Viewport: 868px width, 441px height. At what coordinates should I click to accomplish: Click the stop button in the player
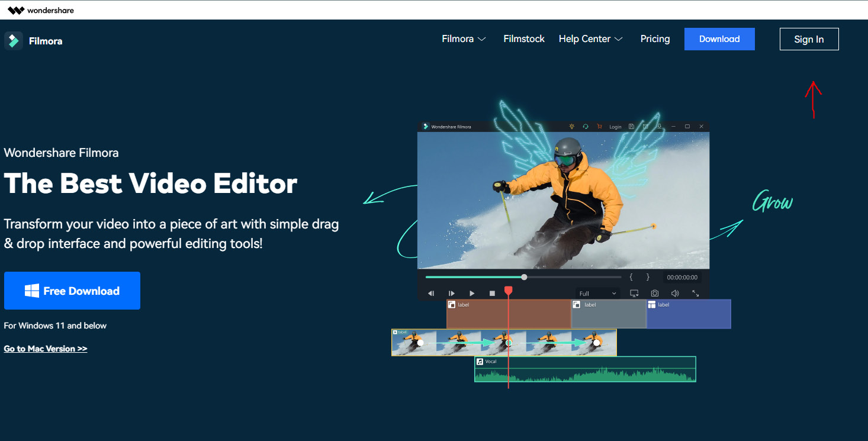(x=492, y=294)
